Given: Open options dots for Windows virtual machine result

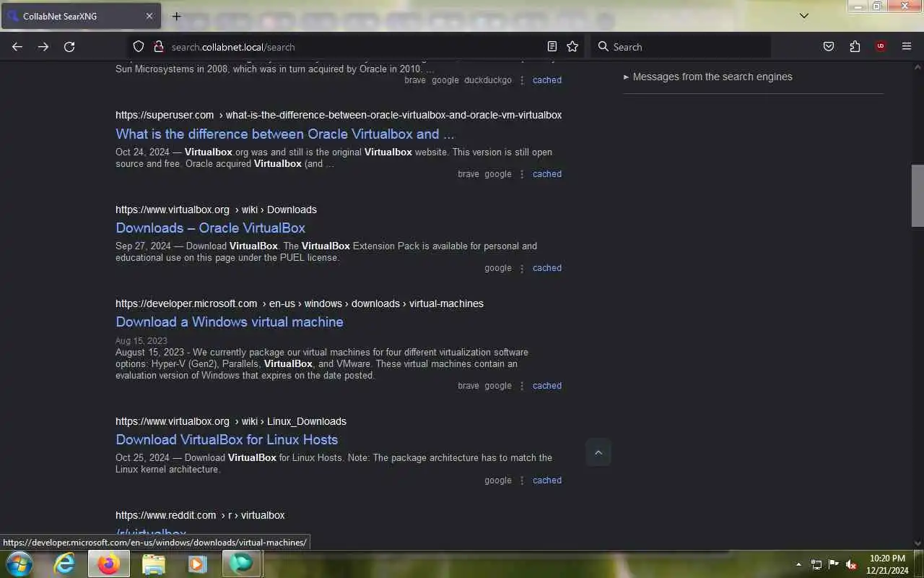Looking at the screenshot, I should 522,386.
